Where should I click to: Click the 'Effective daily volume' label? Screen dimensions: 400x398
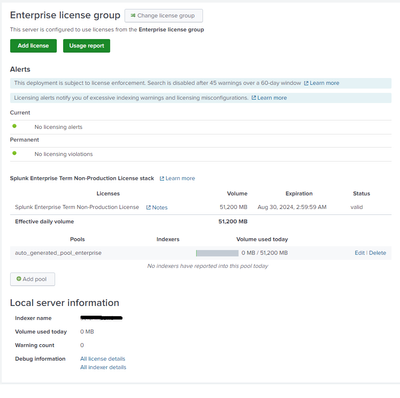(x=44, y=221)
